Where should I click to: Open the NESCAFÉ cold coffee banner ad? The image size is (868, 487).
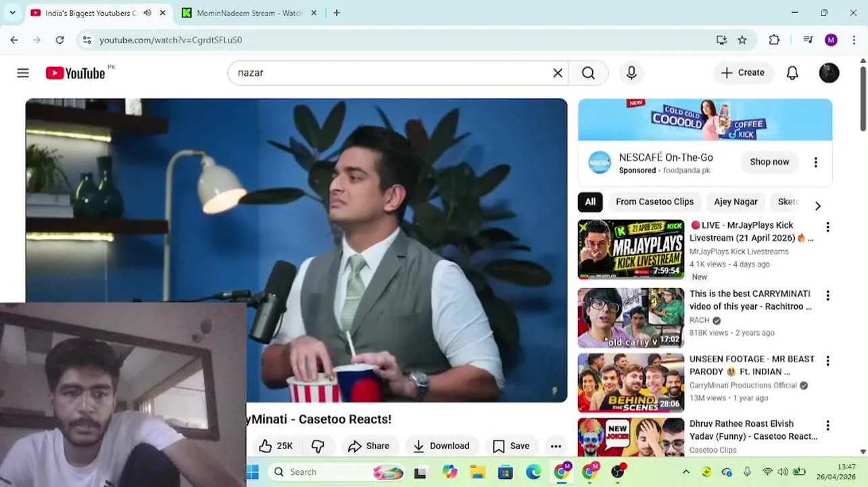pyautogui.click(x=705, y=120)
